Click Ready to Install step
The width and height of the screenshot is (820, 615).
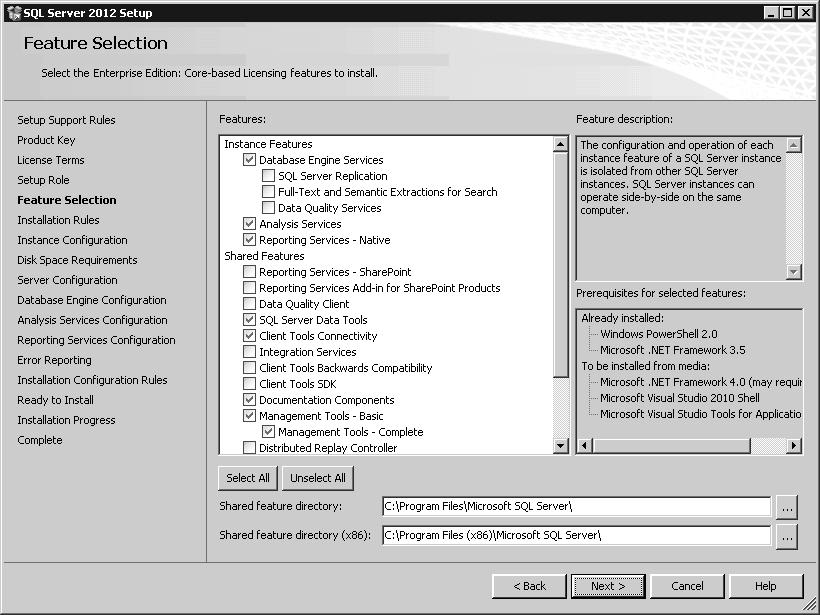point(55,400)
